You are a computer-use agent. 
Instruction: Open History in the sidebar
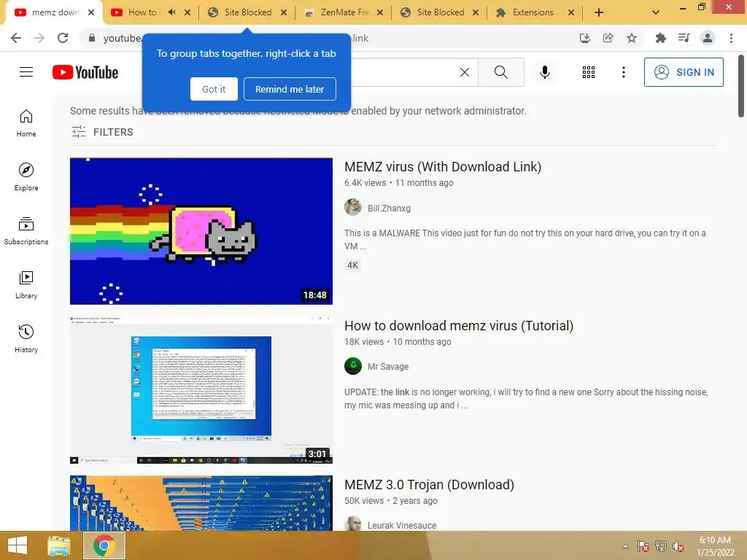pyautogui.click(x=26, y=338)
